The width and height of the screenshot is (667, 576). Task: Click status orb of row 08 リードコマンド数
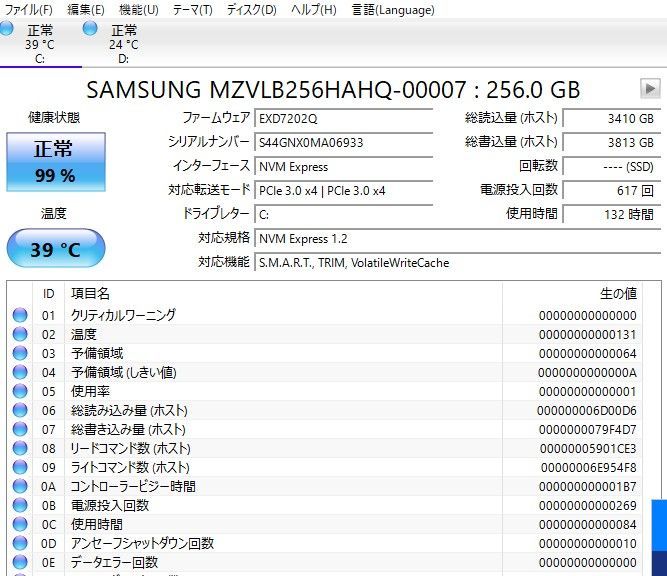pyautogui.click(x=20, y=448)
